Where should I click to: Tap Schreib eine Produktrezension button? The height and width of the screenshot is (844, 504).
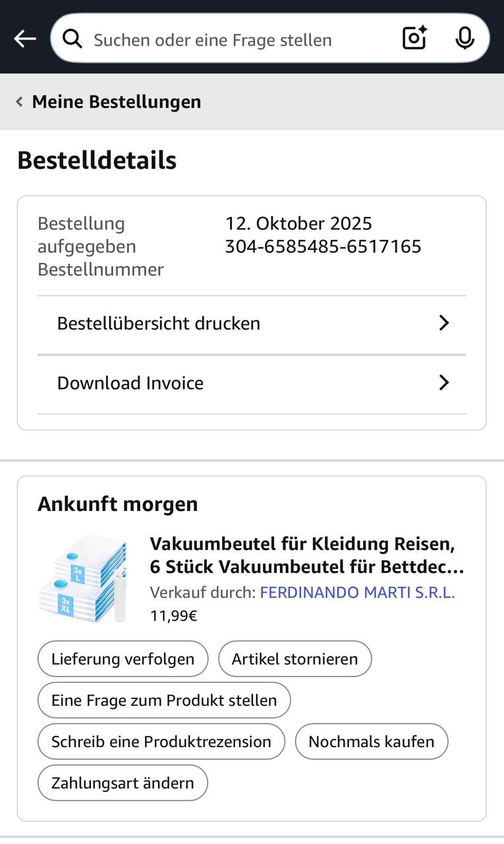tap(161, 742)
